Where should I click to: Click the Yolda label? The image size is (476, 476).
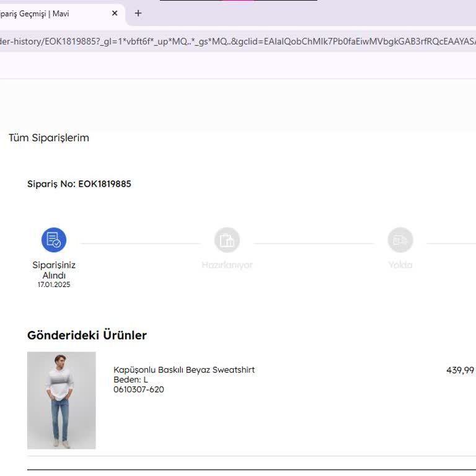pos(400,265)
